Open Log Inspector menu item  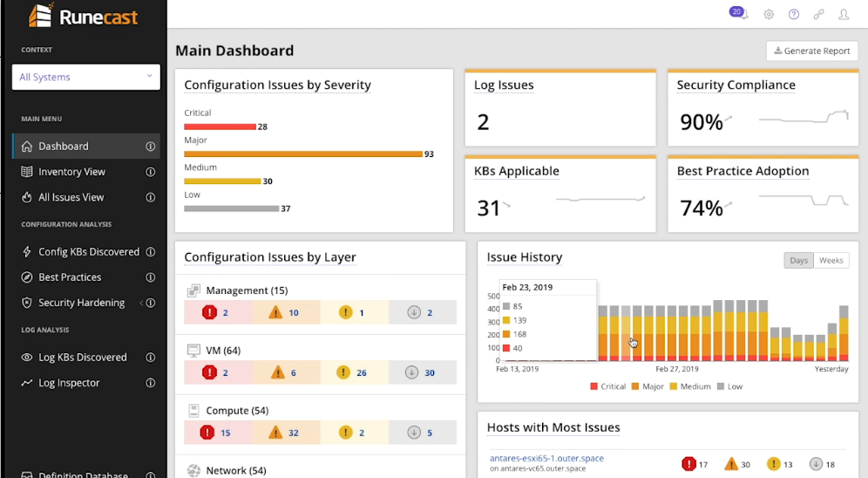tap(85, 383)
